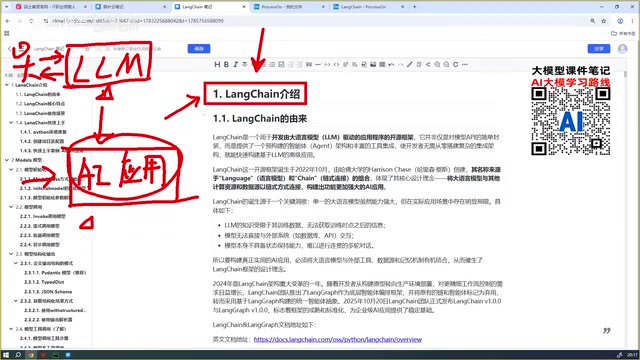640x360 pixels.
Task: Insert blockquote with quote icon
Action: pos(309,64)
